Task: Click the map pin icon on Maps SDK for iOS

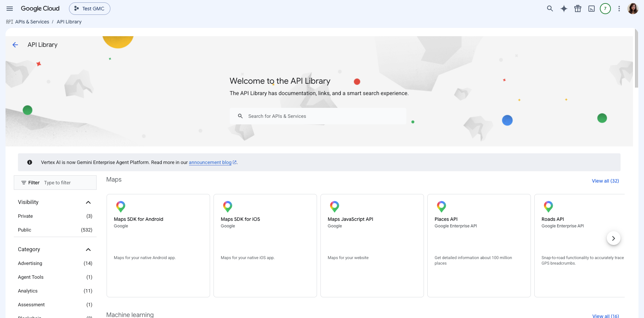Action: (228, 207)
